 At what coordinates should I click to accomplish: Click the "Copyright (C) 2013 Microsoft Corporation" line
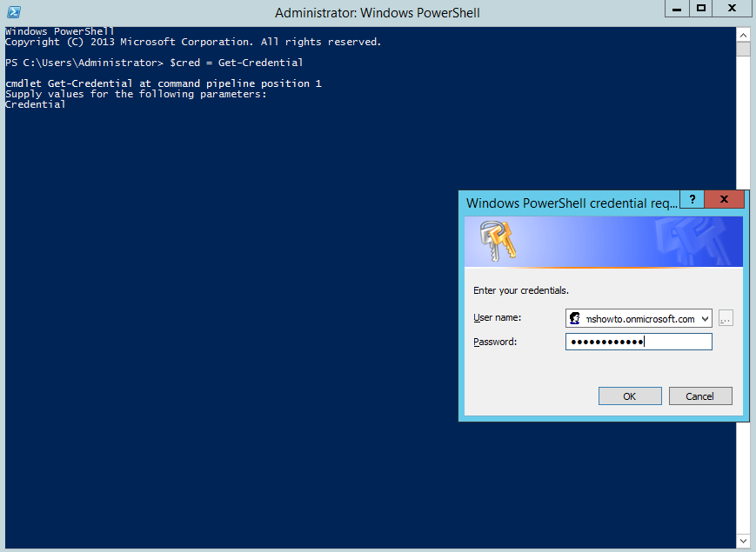(193, 42)
